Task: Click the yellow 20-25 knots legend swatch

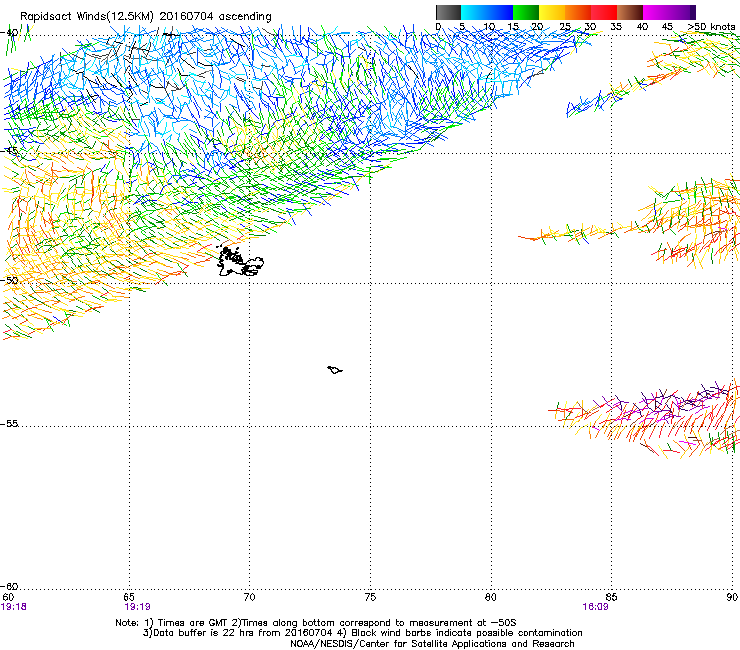Action: click(x=552, y=12)
